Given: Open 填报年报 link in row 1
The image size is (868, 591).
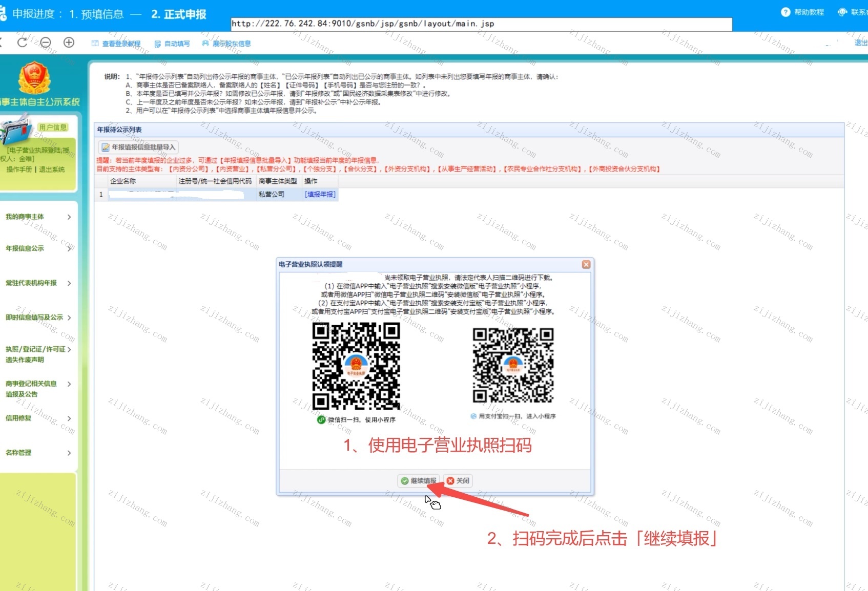Looking at the screenshot, I should coord(320,194).
